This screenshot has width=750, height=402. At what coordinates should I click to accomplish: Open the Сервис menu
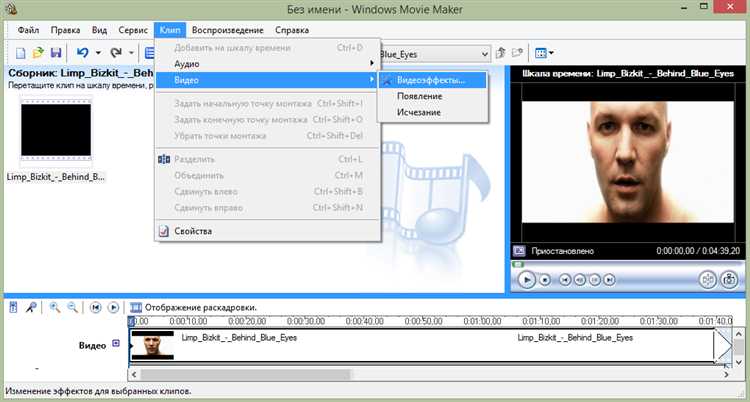[133, 30]
